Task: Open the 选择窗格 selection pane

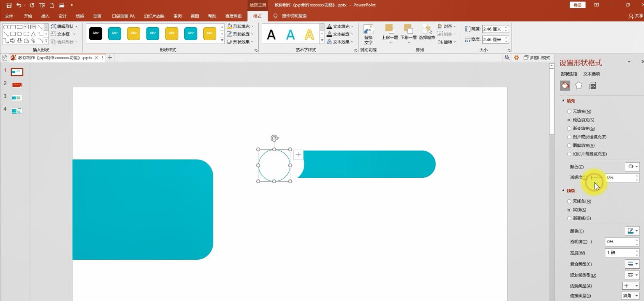Action: [427, 32]
